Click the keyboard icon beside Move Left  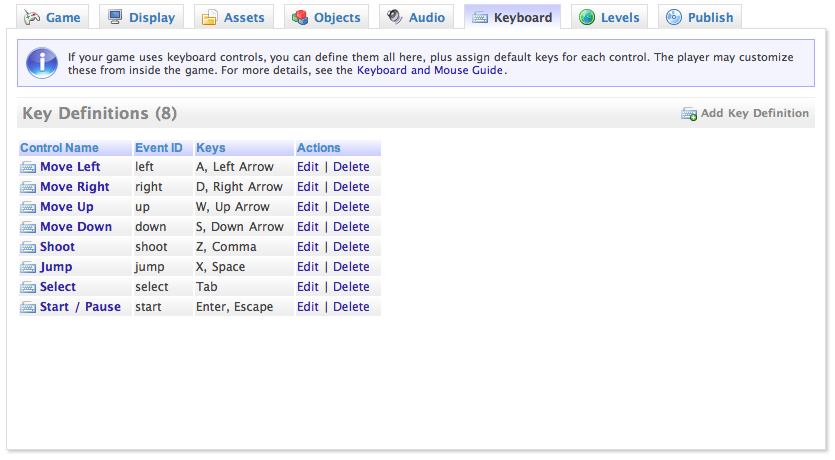tap(28, 167)
